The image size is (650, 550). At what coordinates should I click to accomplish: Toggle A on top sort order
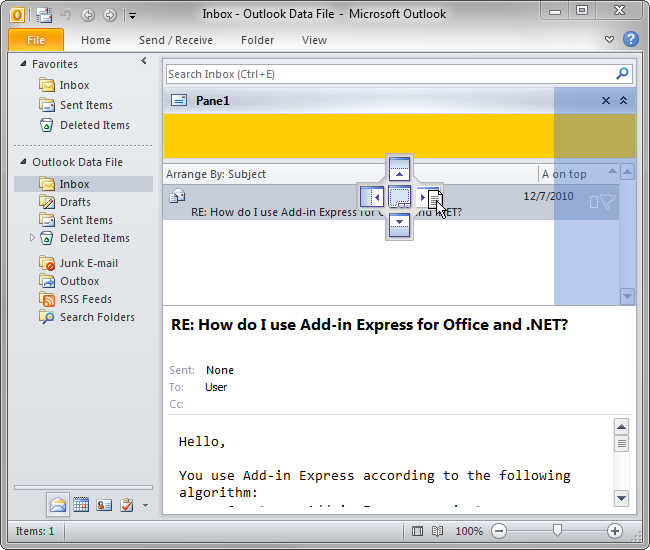564,174
